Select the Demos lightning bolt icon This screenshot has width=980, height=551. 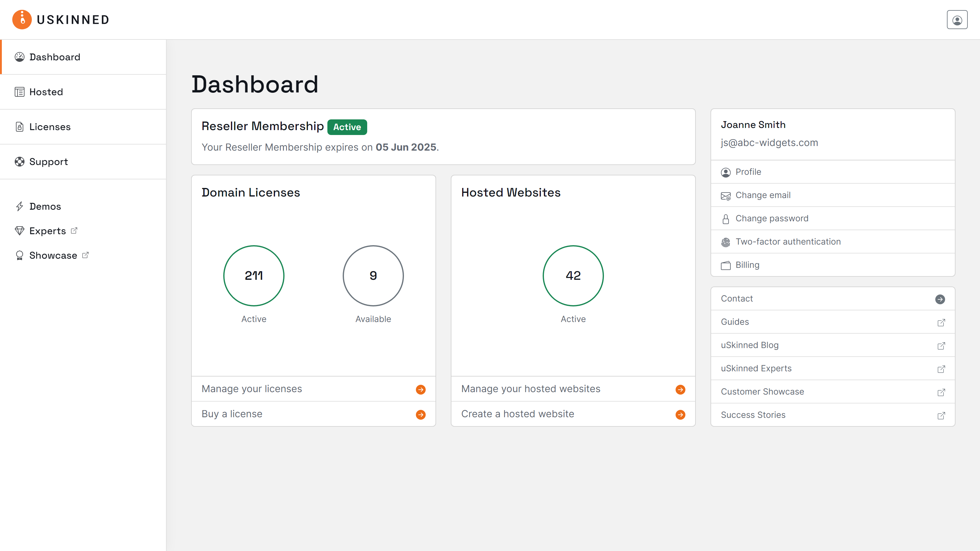coord(20,206)
